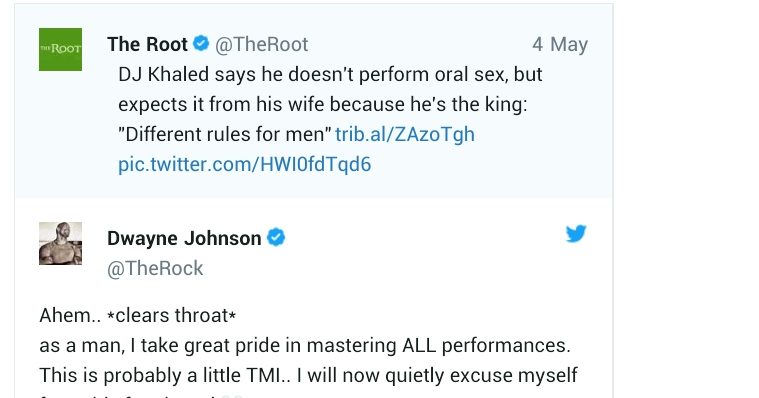Click The Root display name
This screenshot has height=398, width=759.
(147, 44)
